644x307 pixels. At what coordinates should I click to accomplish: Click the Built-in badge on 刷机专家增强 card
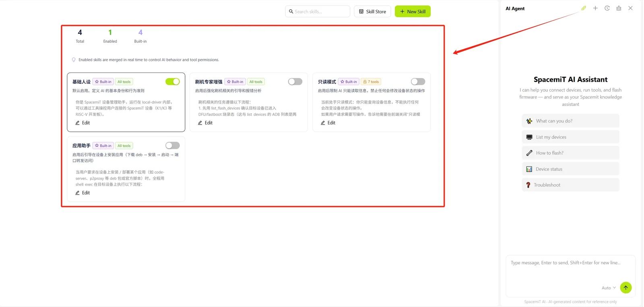point(235,82)
